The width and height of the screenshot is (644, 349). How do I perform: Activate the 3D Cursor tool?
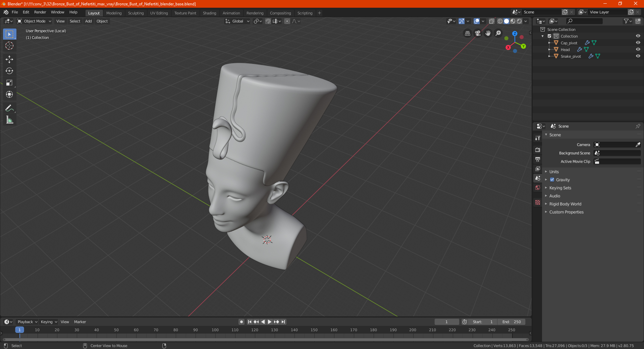9,46
